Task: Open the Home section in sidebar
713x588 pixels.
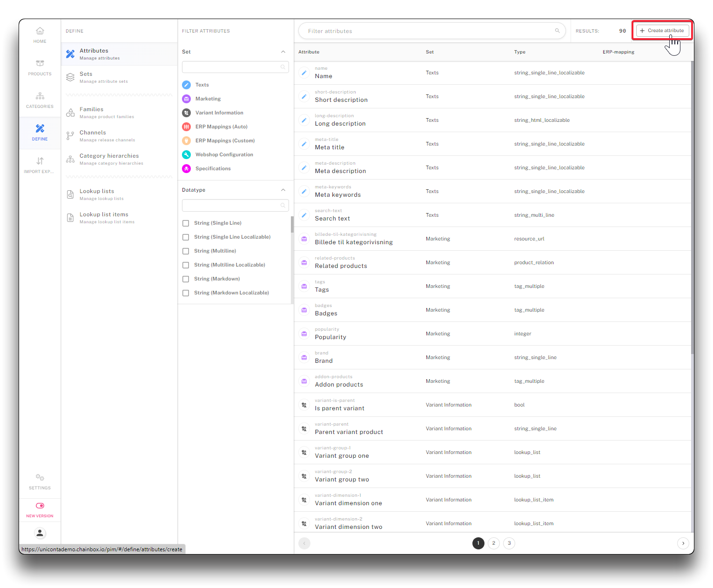Action: click(40, 35)
